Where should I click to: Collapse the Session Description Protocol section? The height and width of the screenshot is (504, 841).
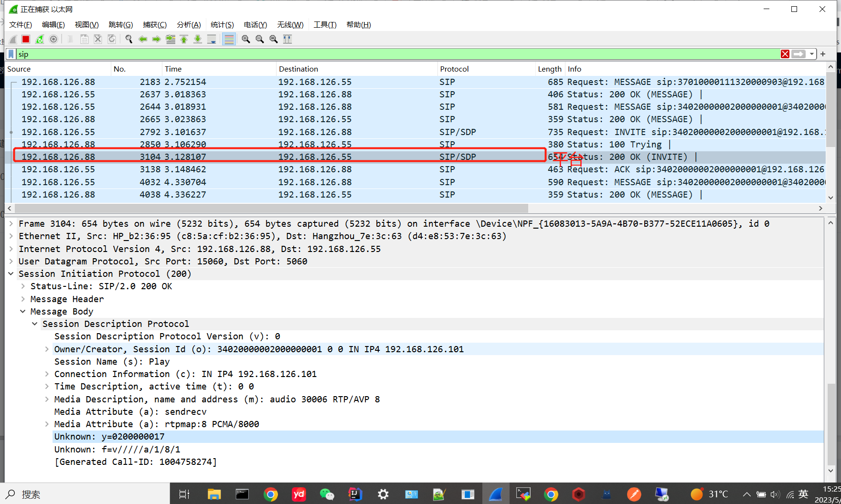click(x=34, y=324)
